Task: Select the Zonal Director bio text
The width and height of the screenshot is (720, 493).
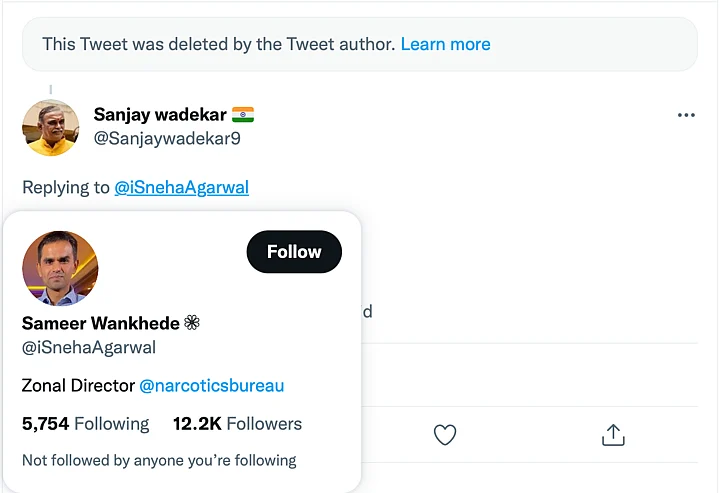Action: (77, 385)
